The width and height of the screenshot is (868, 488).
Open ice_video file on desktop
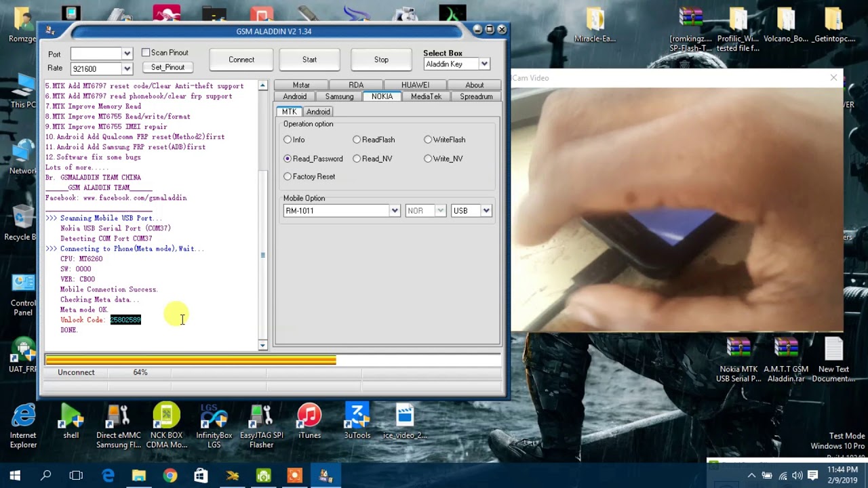(x=405, y=421)
